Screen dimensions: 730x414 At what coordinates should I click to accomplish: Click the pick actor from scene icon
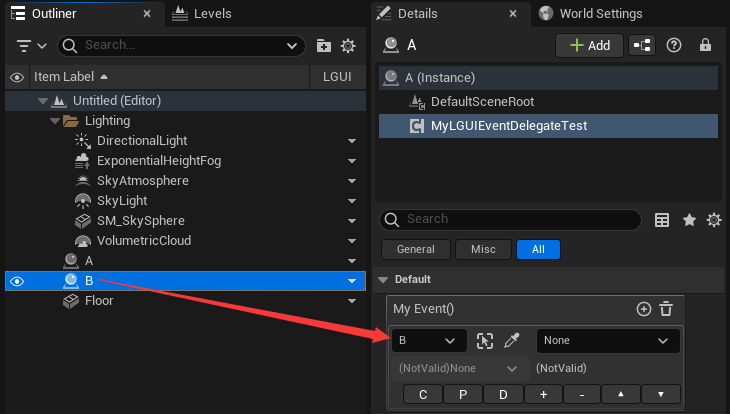pos(485,341)
